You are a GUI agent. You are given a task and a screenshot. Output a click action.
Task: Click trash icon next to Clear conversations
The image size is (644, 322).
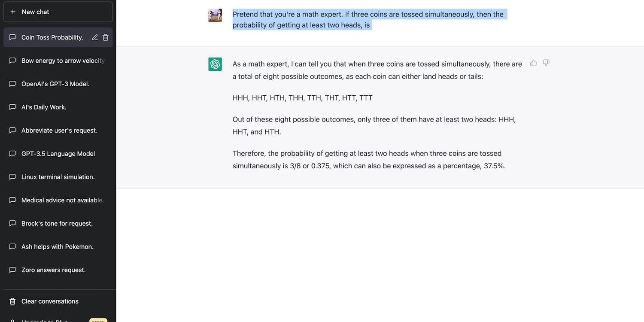(13, 301)
